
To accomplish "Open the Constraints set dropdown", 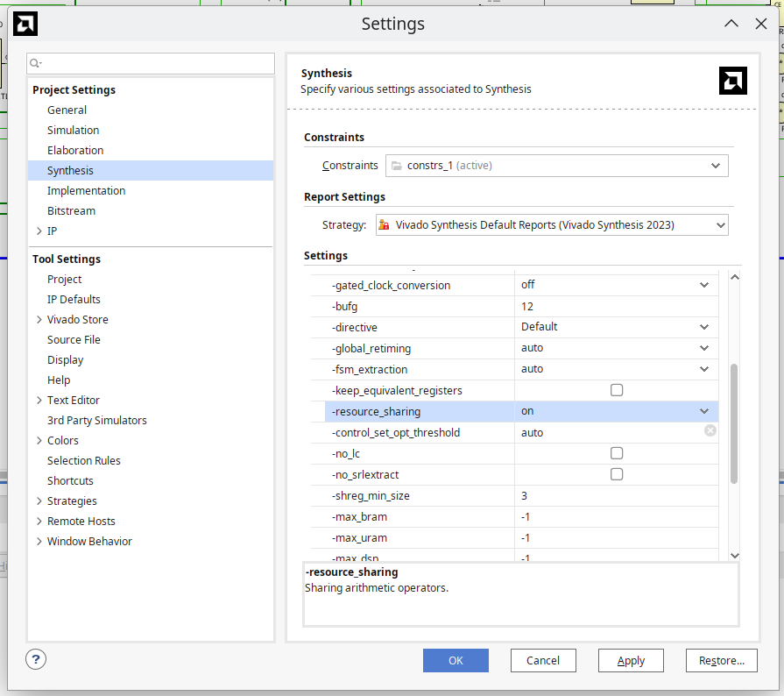I will (556, 166).
